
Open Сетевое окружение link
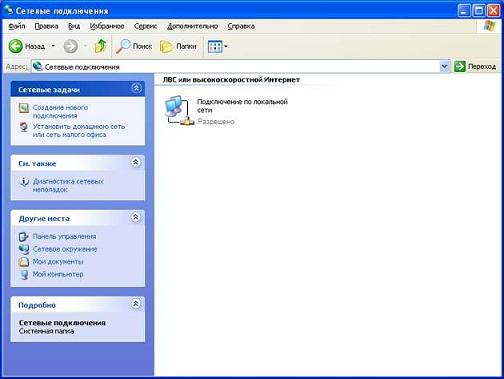(65, 249)
